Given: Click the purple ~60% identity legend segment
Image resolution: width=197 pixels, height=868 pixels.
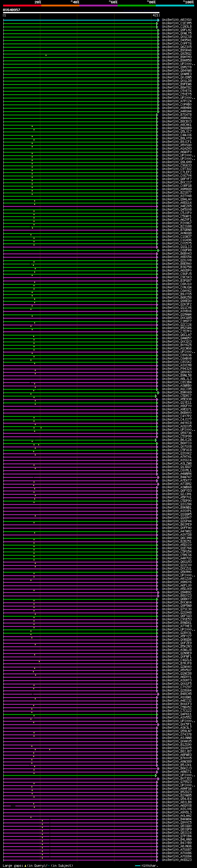Looking at the screenshot, I should (98, 6).
